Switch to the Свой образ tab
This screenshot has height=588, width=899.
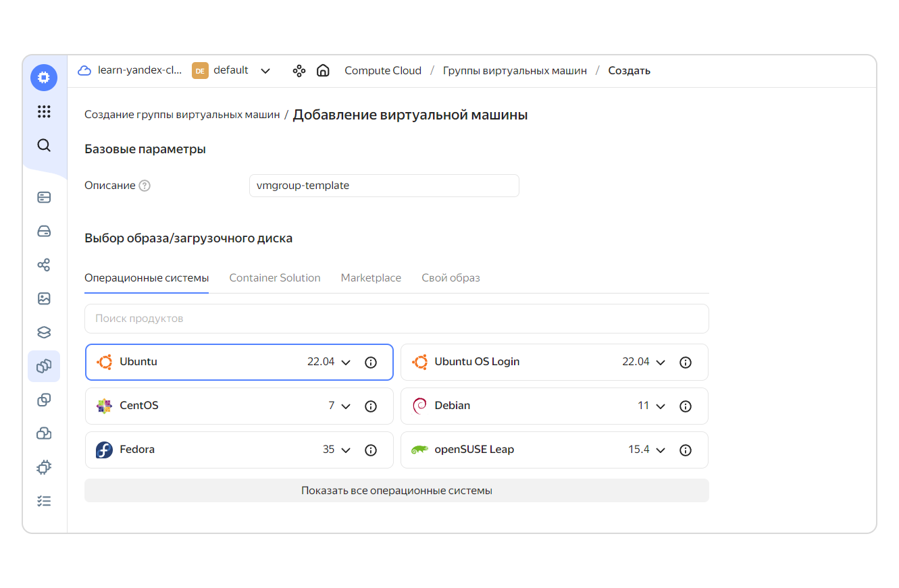451,277
